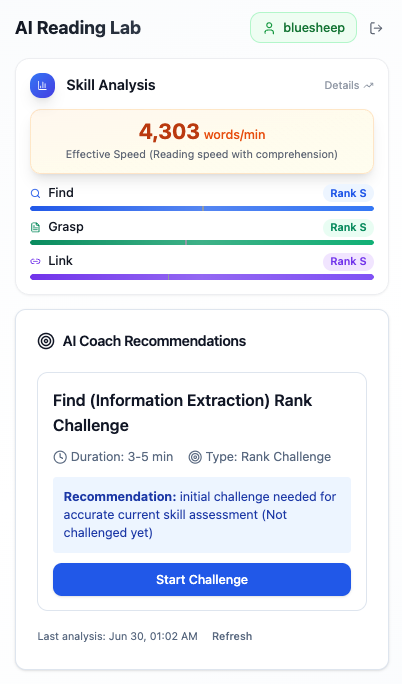This screenshot has width=402, height=684.
Task: Refresh the AI coach analysis
Action: [x=232, y=636]
